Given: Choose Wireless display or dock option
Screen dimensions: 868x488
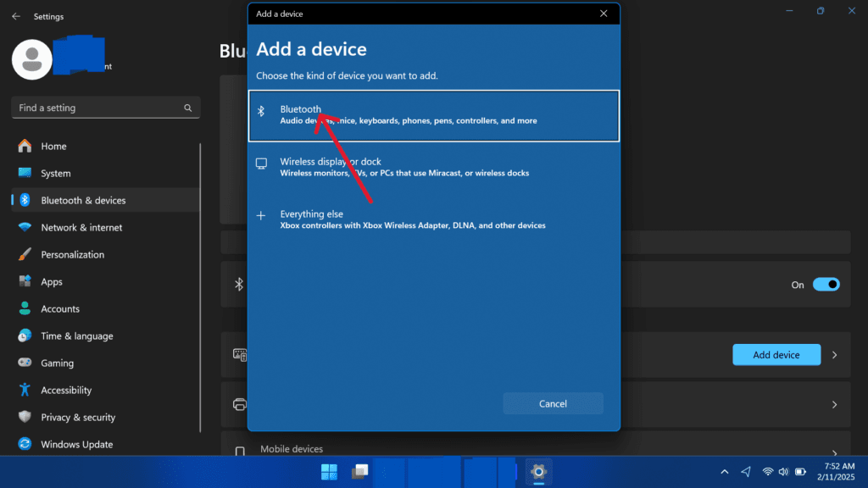Looking at the screenshot, I should coord(433,167).
